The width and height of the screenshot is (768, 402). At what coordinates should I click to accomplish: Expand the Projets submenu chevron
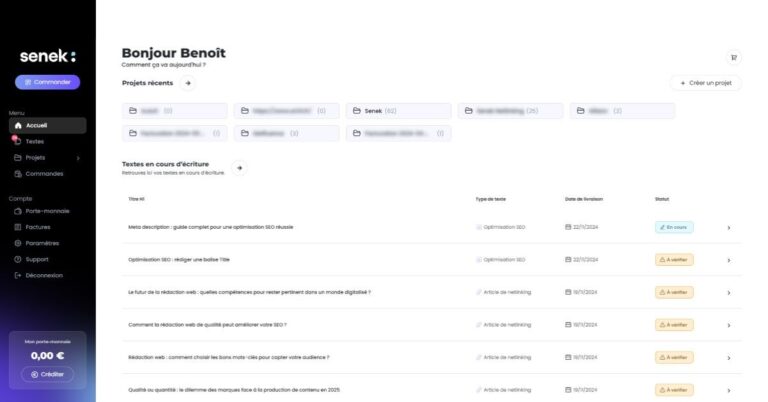(x=78, y=158)
